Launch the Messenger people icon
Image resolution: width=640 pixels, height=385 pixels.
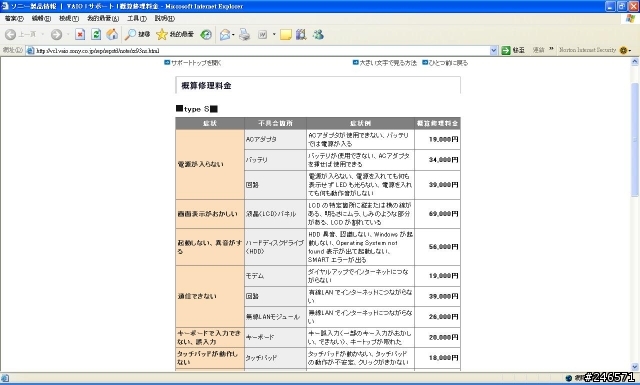tap(318, 35)
